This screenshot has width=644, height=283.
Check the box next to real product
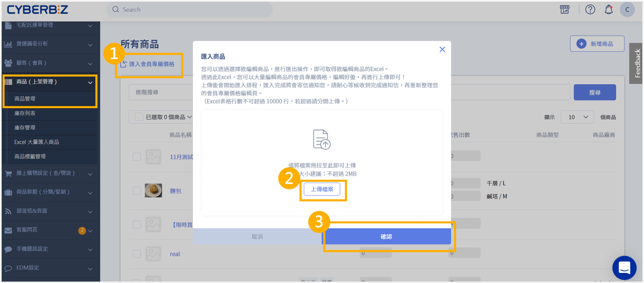pyautogui.click(x=137, y=254)
